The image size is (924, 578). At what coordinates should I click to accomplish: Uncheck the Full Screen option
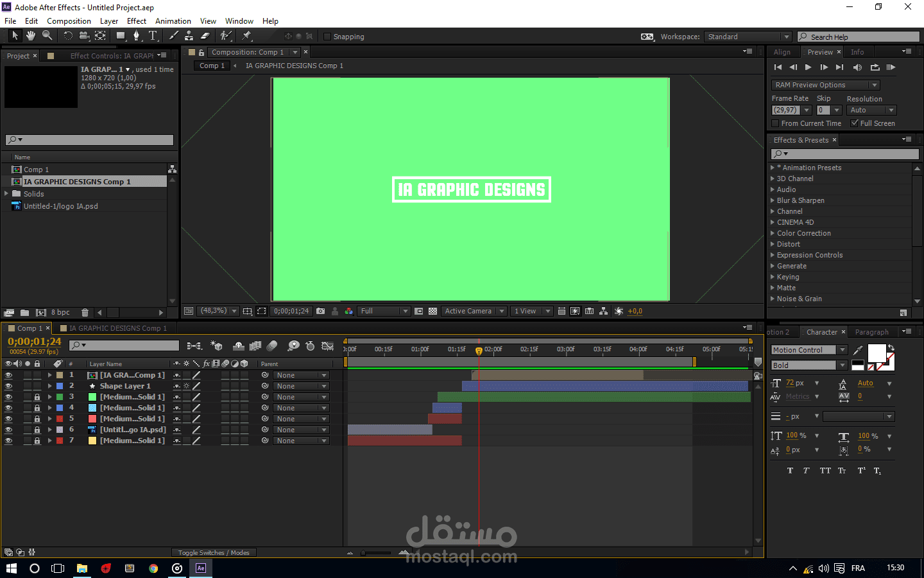point(855,123)
